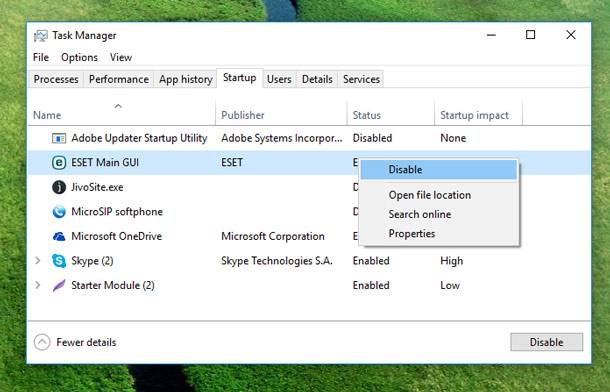Click the Microsoft OneDrive cloud icon
Image resolution: width=610 pixels, height=392 pixels.
pyautogui.click(x=59, y=236)
